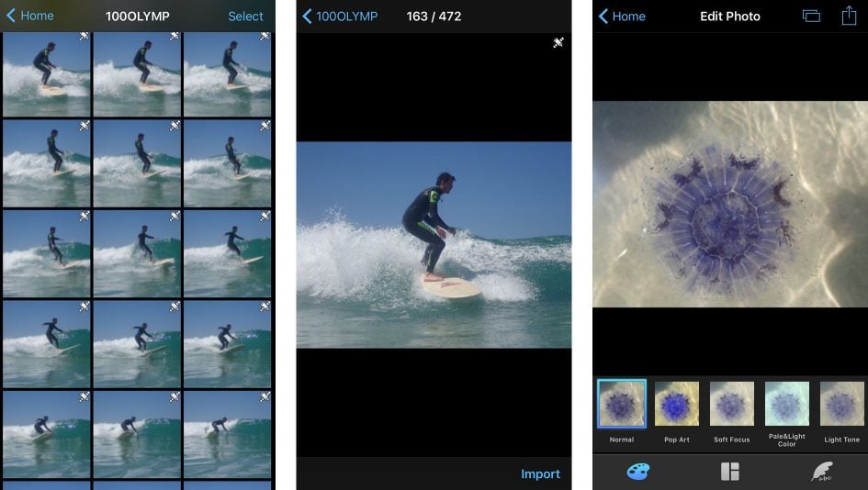Select the Pale&Light Color filter

tap(787, 405)
